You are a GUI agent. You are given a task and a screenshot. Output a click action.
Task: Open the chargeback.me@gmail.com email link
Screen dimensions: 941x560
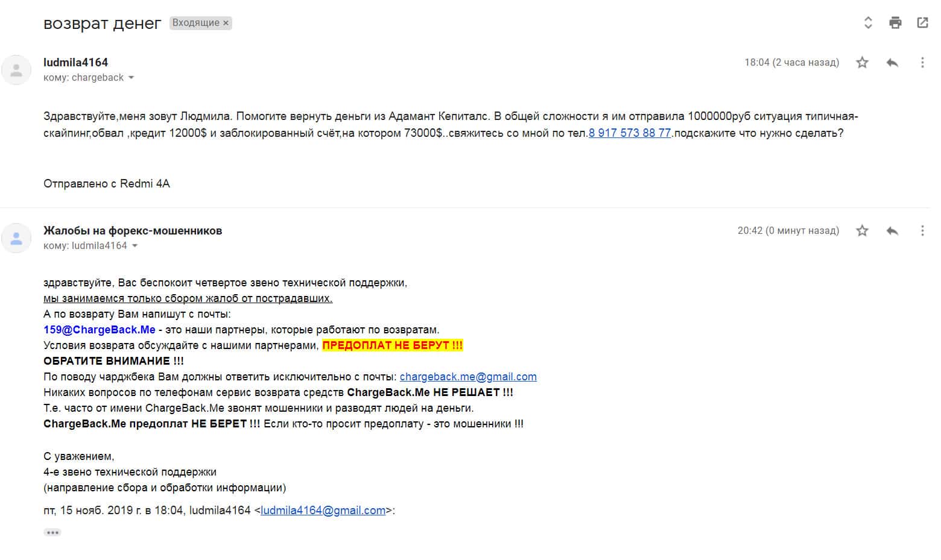pos(468,377)
